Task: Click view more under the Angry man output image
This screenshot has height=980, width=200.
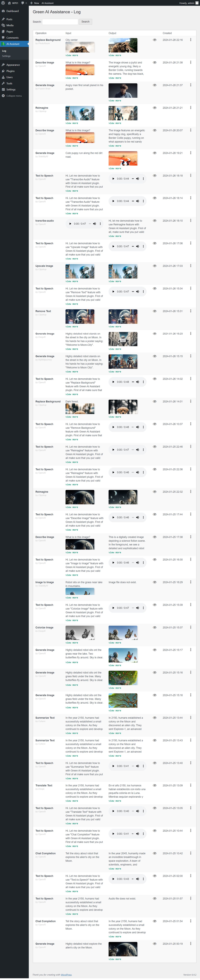Action: click(115, 101)
